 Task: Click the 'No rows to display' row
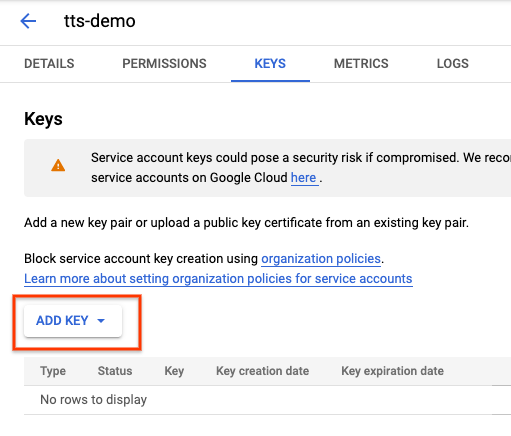point(267,400)
